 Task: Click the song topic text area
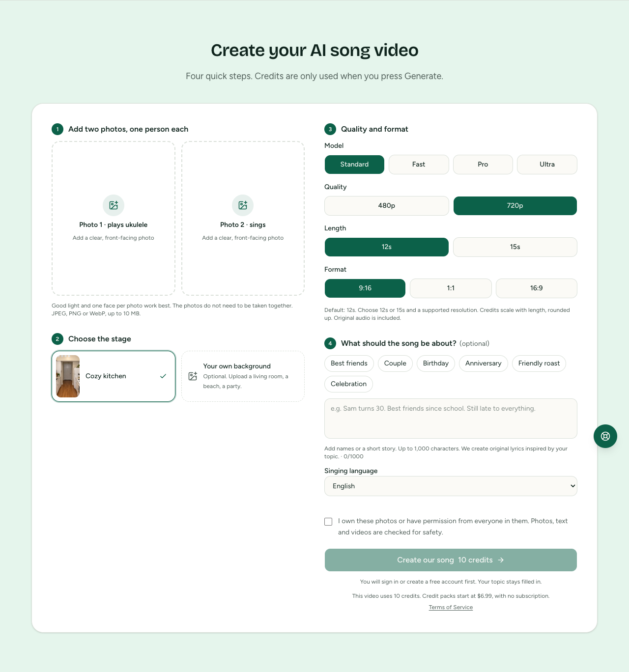click(451, 419)
